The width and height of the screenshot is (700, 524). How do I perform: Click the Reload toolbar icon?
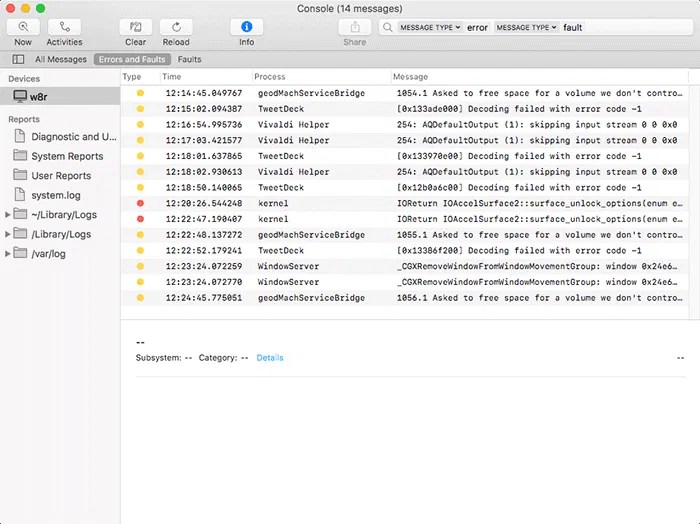pos(176,27)
